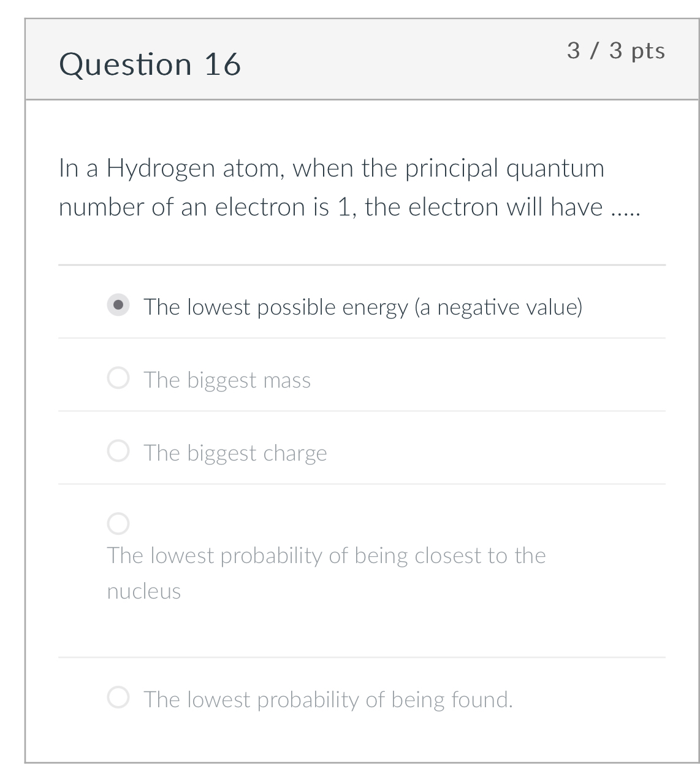The height and width of the screenshot is (779, 700).
Task: Click the answer text 'The biggest charge'
Action: (x=235, y=453)
